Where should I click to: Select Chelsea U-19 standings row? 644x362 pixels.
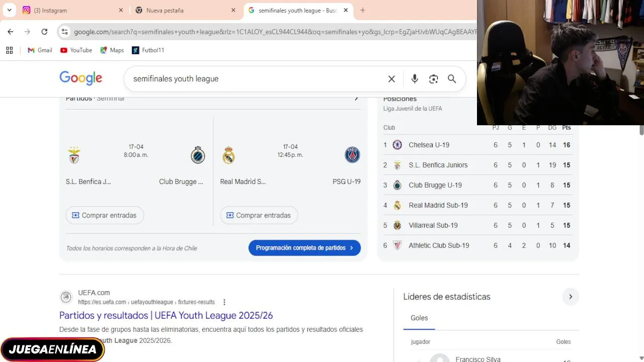pos(478,145)
